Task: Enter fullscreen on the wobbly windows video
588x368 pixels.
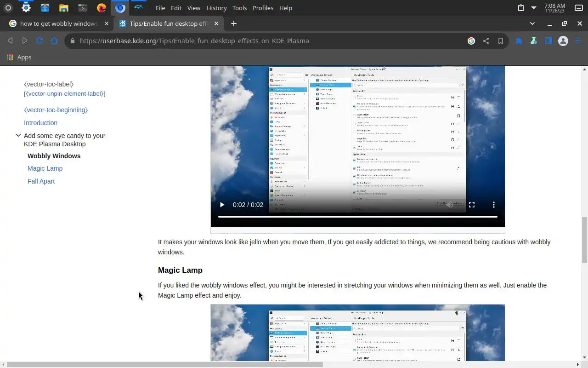Action: click(x=472, y=205)
